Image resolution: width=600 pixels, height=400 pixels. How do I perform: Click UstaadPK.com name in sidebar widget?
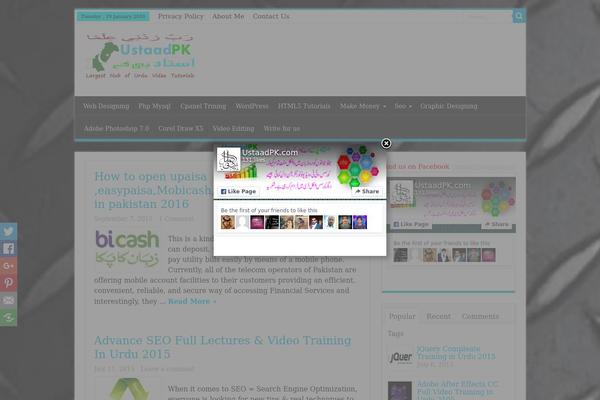point(443,185)
